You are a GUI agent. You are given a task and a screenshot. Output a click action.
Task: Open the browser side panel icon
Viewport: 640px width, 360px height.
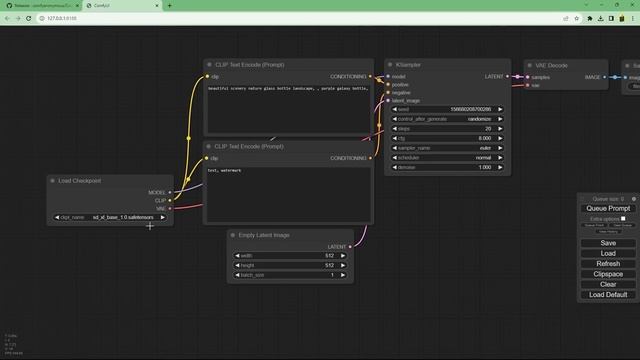point(611,18)
